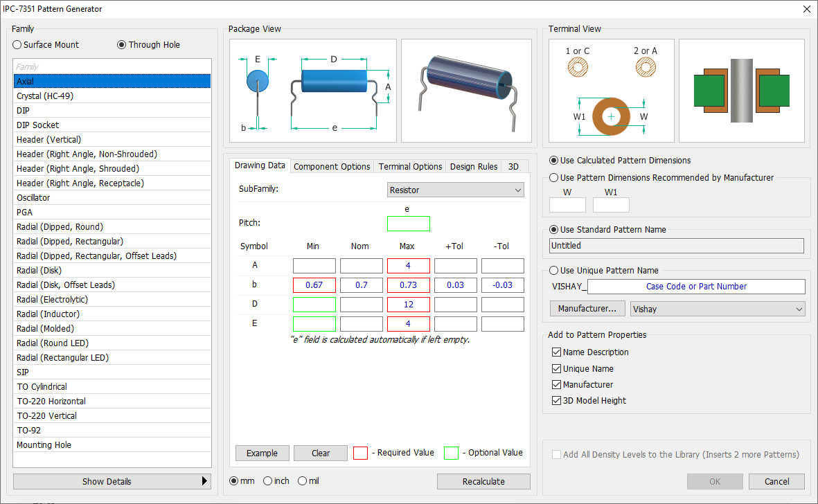Click the Recalculate button
818x504 pixels.
[483, 482]
